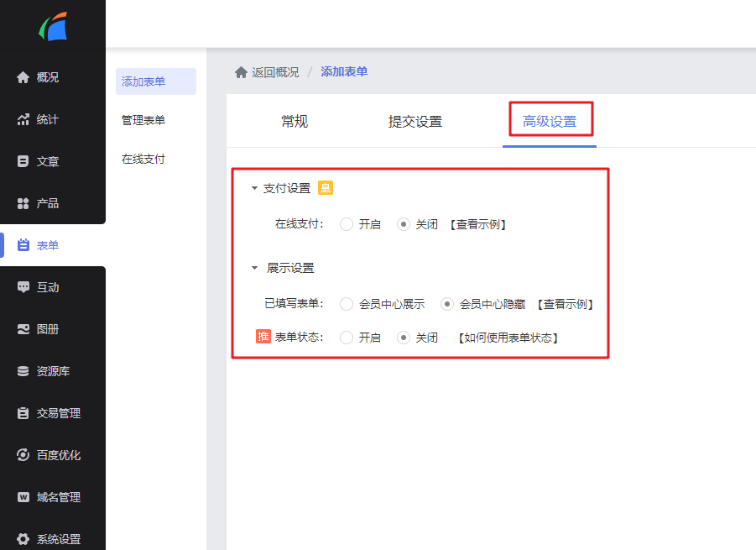Click the 在线支付: field label
The height and width of the screenshot is (550, 756).
coord(299,224)
